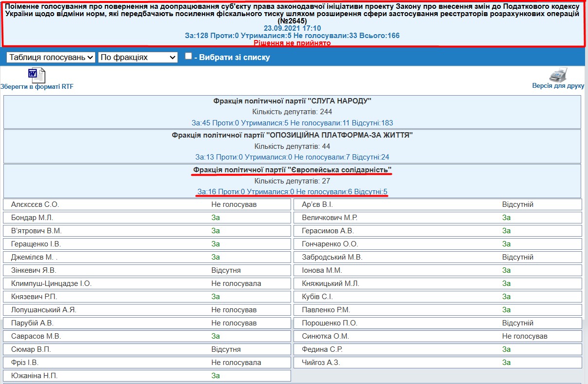This screenshot has height=384, width=588.
Task: Click Зінкевич's vote status 'Відсутня'
Action: [x=226, y=270]
